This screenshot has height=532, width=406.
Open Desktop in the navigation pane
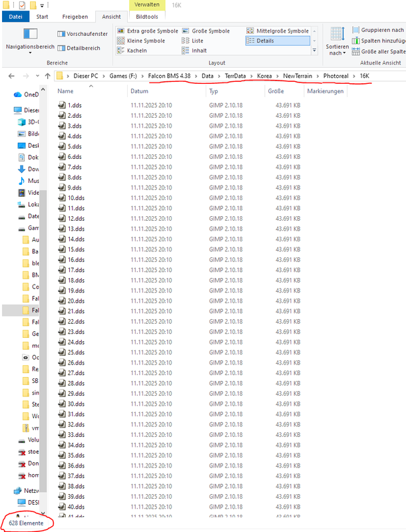pyautogui.click(x=29, y=146)
